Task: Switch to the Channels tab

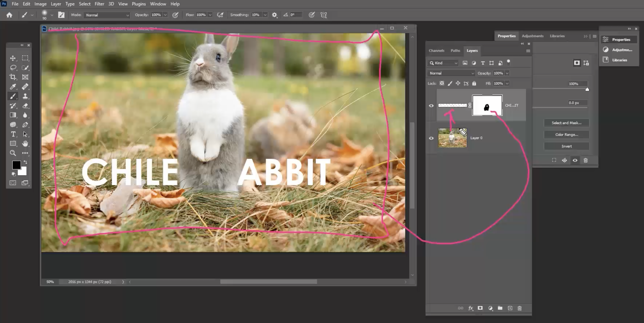Action: coord(436,50)
